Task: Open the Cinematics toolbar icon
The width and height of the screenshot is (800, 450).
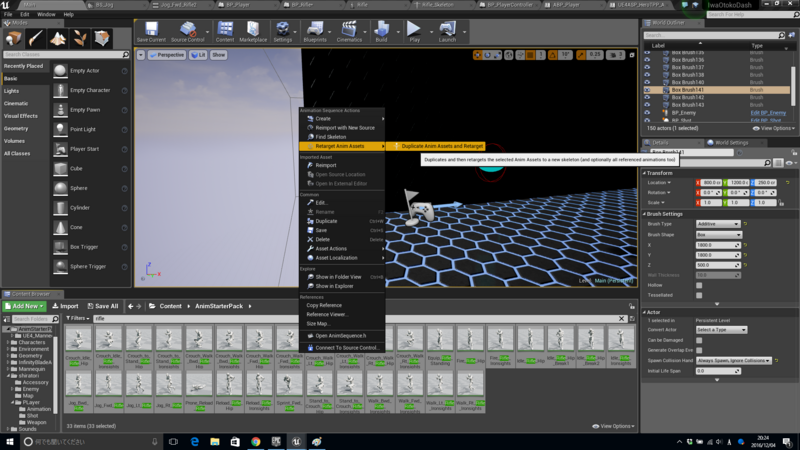Action: click(x=349, y=32)
